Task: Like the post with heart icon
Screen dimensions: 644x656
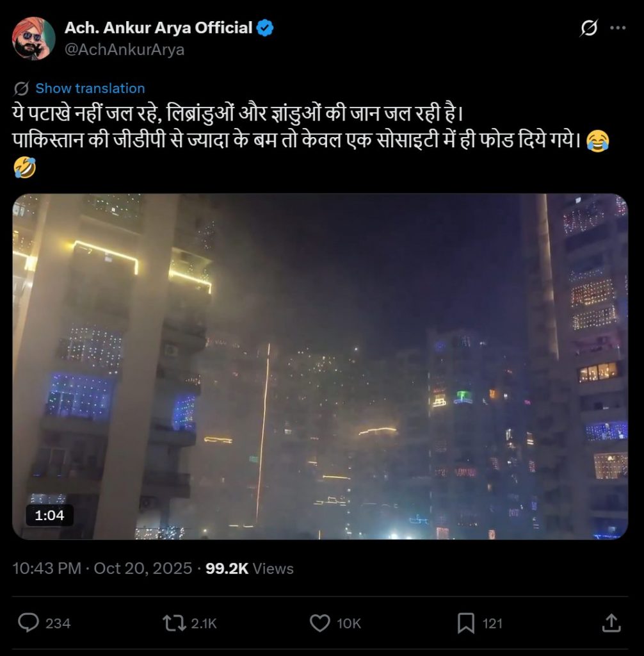Action: (x=320, y=623)
